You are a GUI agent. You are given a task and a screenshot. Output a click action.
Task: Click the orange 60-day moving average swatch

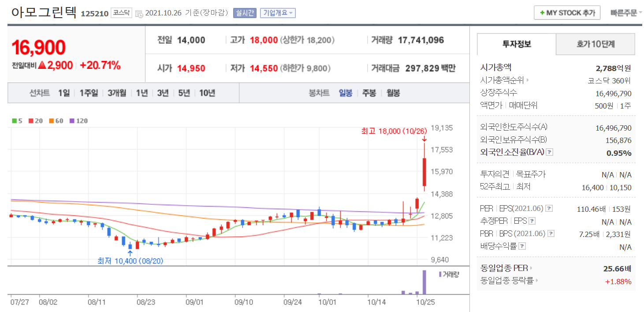(51, 120)
